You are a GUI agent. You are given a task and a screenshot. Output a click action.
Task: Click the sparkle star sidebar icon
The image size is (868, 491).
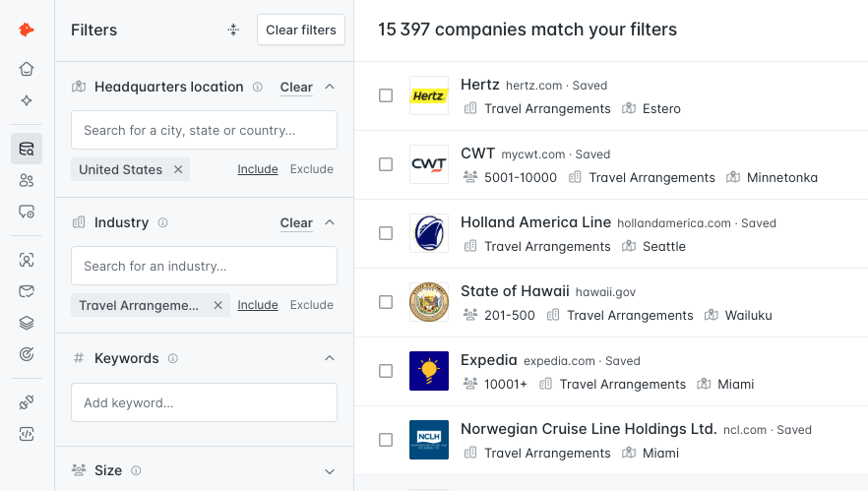point(27,100)
